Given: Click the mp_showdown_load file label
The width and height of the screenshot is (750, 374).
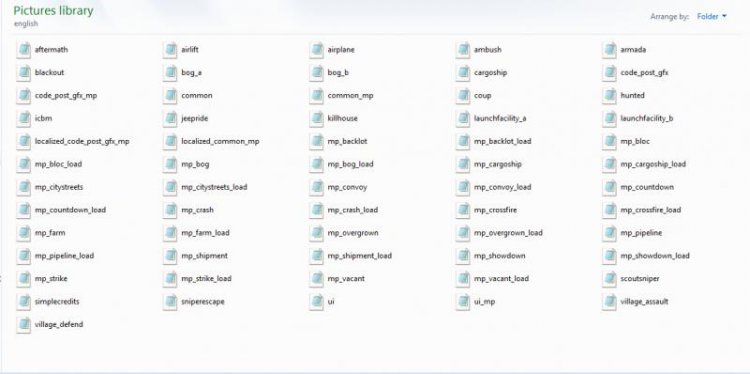Looking at the screenshot, I should (x=655, y=256).
